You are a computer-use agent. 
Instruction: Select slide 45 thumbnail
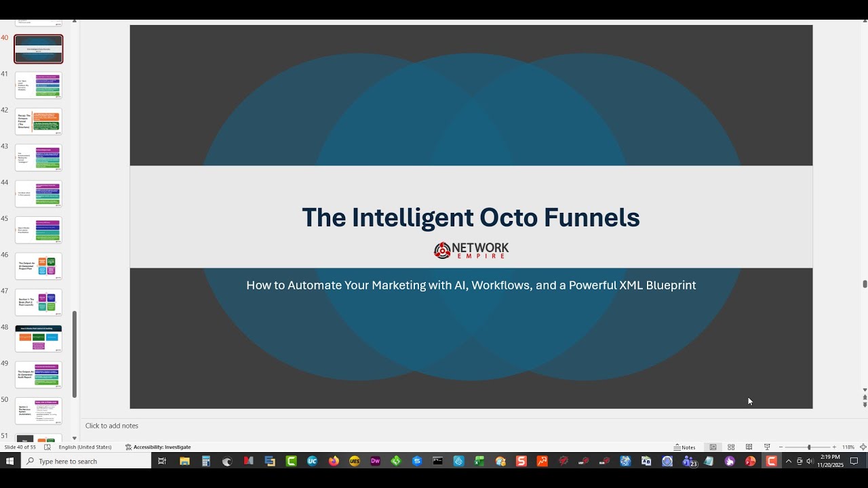[39, 230]
